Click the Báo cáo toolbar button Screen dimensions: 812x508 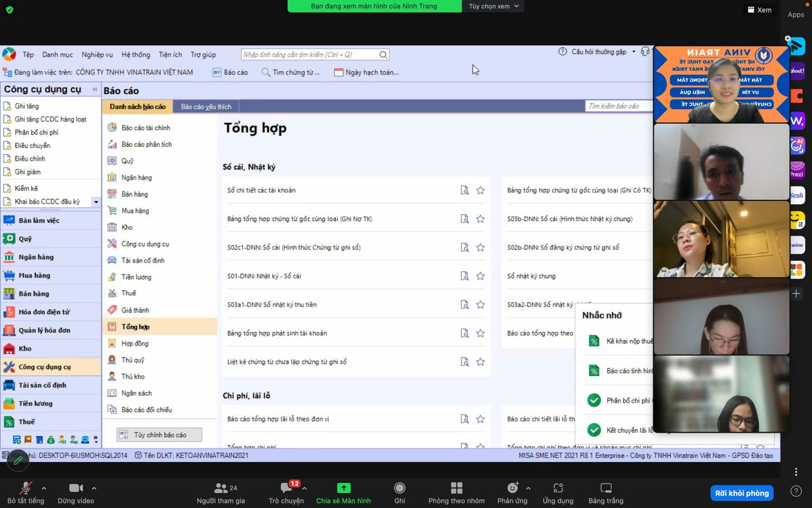(x=230, y=72)
